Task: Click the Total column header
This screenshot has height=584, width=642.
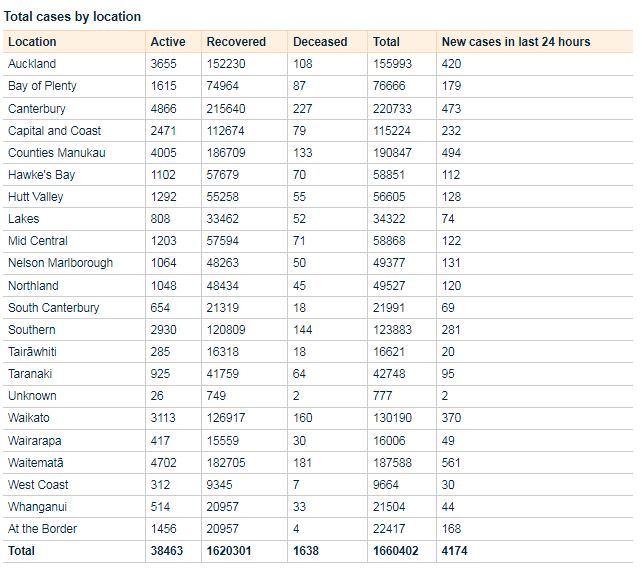Action: tap(386, 42)
